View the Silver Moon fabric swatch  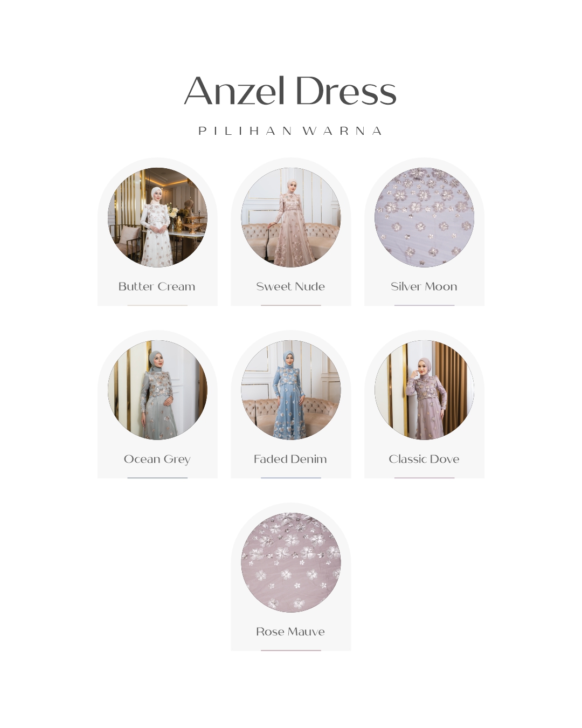tap(424, 217)
